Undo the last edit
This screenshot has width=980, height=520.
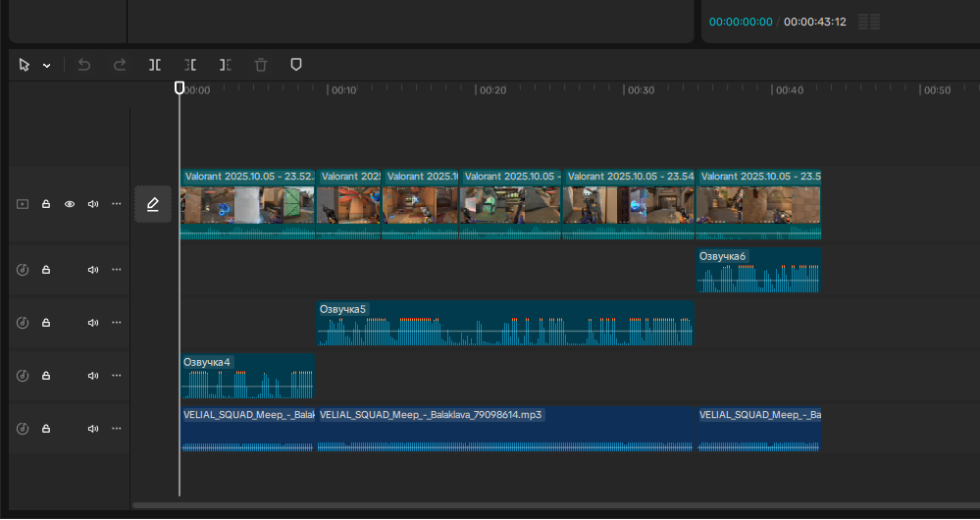pyautogui.click(x=83, y=65)
